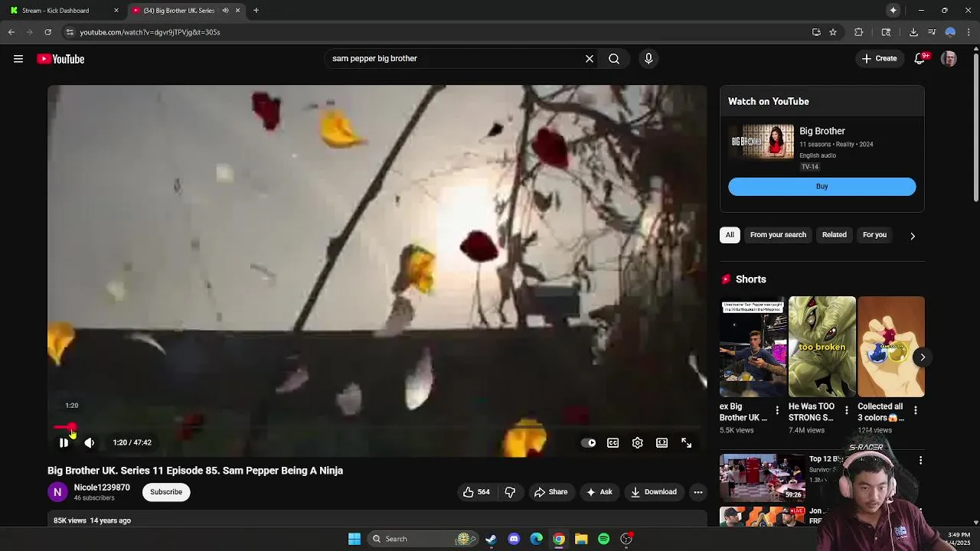Open options for Top 12 video
Viewport: 980px width, 551px height.
tap(920, 460)
